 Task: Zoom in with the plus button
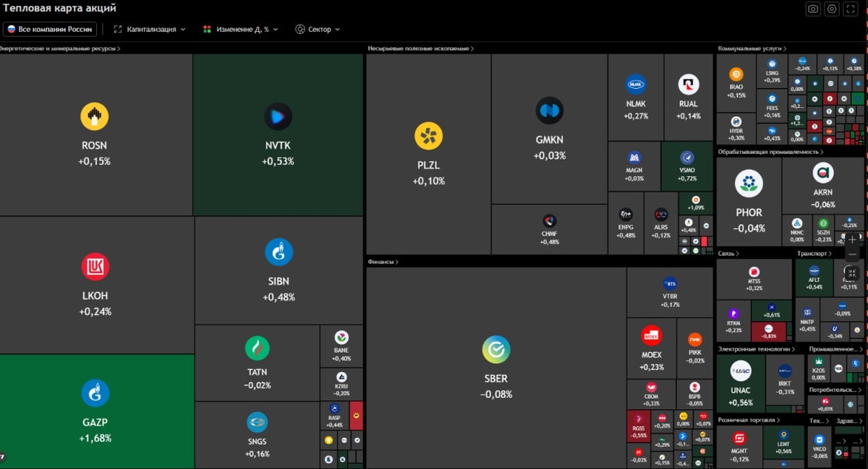tap(852, 238)
